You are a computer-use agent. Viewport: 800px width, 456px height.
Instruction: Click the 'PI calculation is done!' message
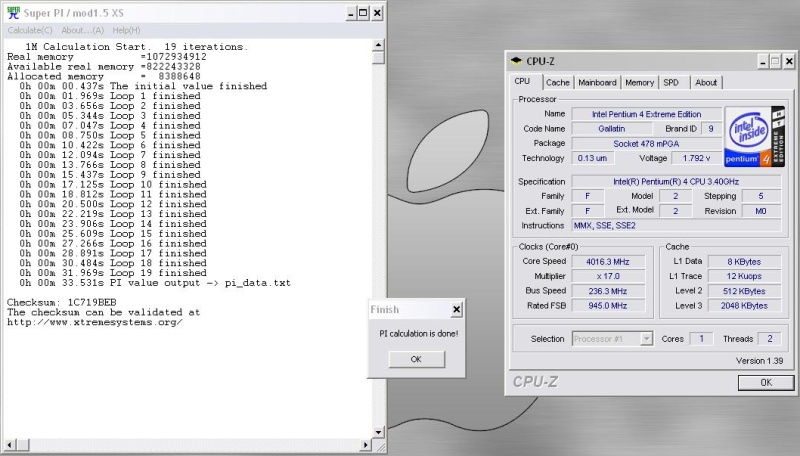(418, 334)
